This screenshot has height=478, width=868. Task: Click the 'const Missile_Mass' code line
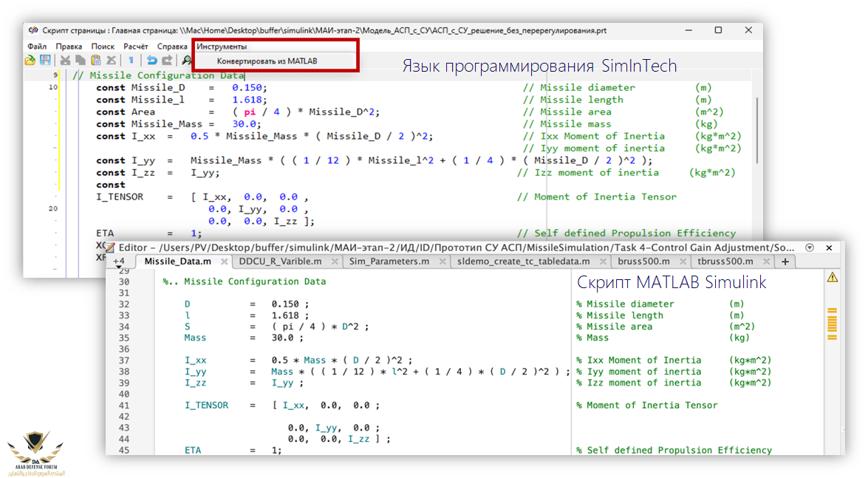point(178,124)
